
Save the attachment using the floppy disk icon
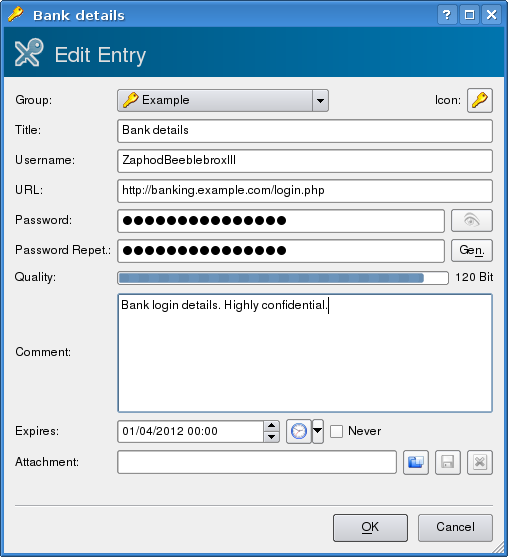pyautogui.click(x=448, y=462)
